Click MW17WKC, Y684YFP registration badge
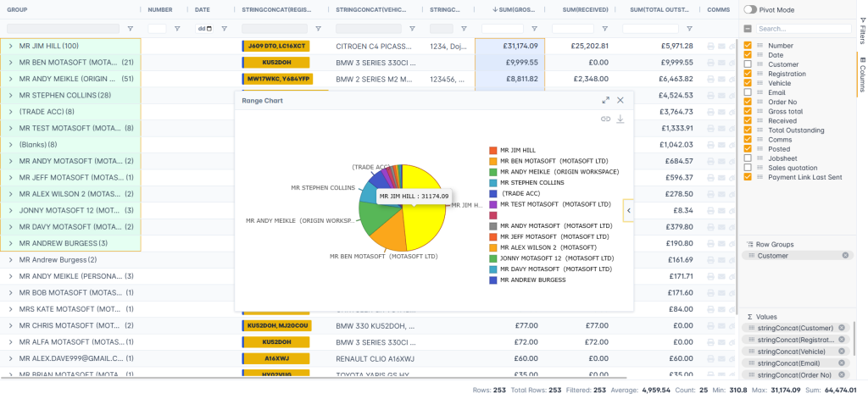 pyautogui.click(x=278, y=79)
